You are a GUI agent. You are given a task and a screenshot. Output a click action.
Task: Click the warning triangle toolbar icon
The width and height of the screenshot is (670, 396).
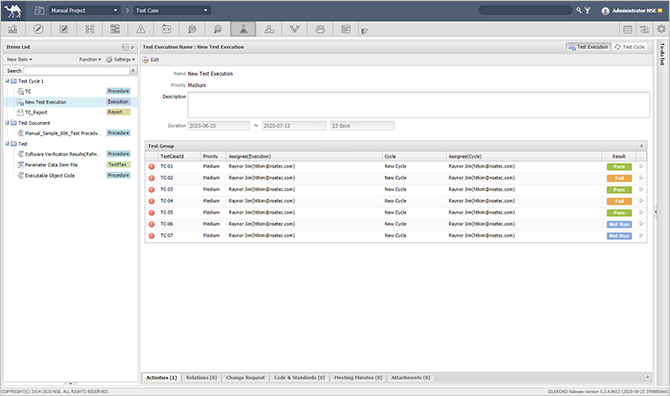[x=141, y=29]
